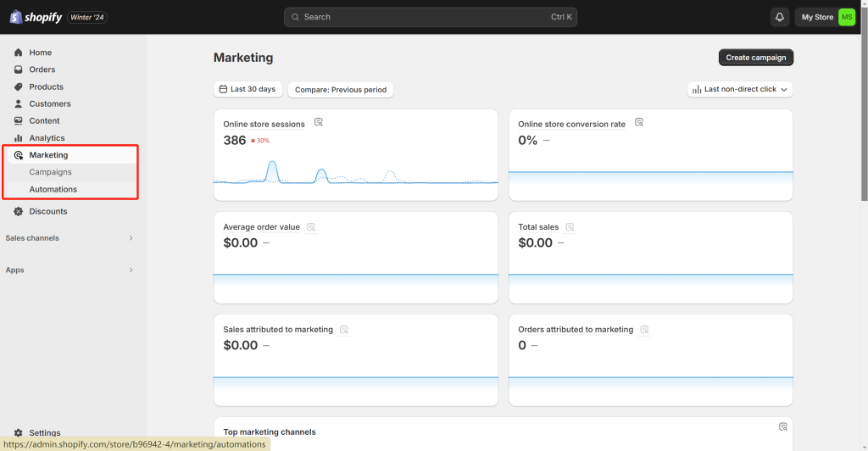Image resolution: width=868 pixels, height=451 pixels.
Task: Open the My Store account menu
Action: (825, 17)
